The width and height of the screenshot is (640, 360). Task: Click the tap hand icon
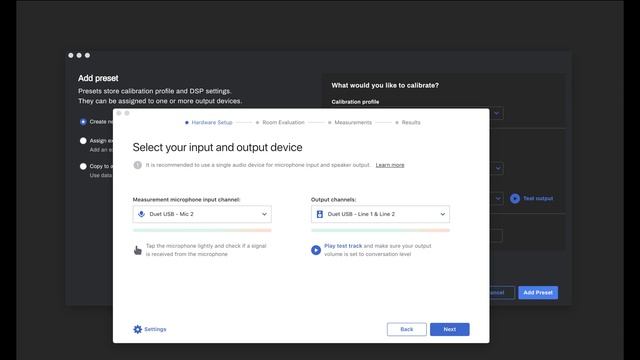pyautogui.click(x=138, y=250)
